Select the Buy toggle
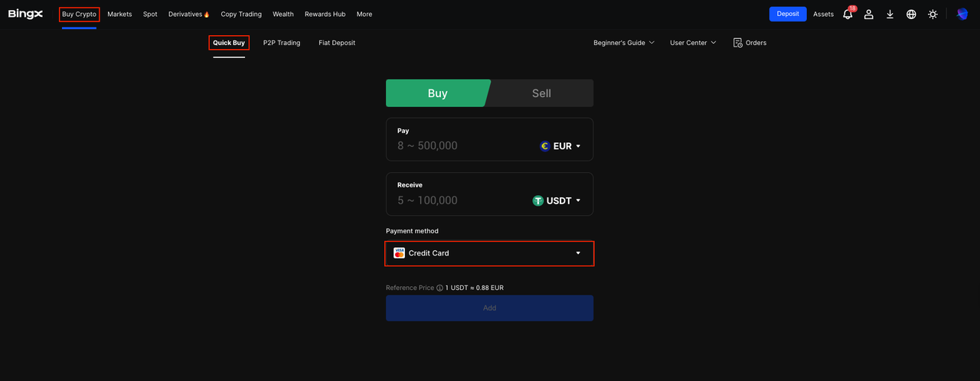 [x=437, y=93]
